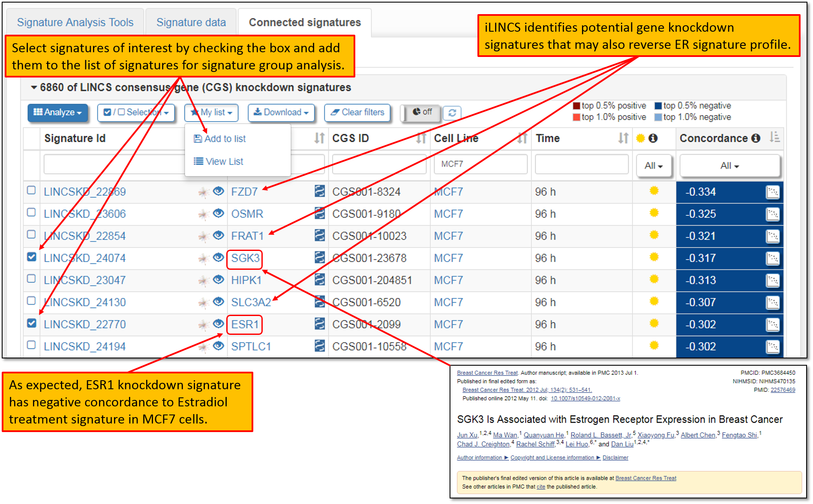Click the refresh icon next to off toggle
The width and height of the screenshot is (813, 504).
click(452, 113)
